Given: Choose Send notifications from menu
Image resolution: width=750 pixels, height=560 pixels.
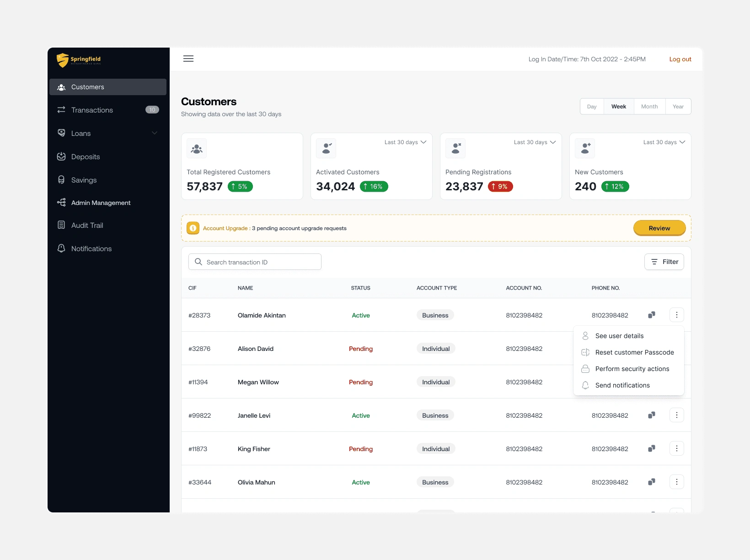Looking at the screenshot, I should pyautogui.click(x=629, y=385).
